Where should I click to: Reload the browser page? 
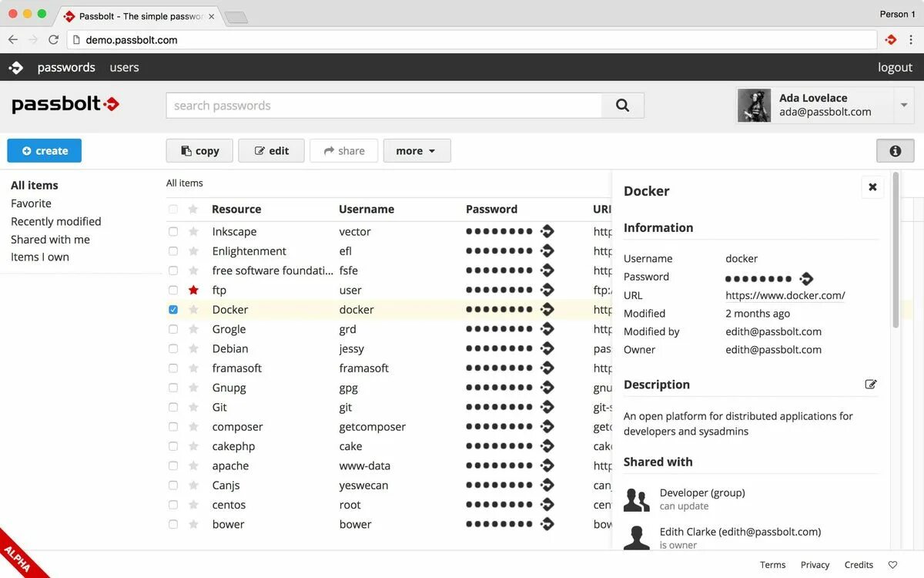53,39
